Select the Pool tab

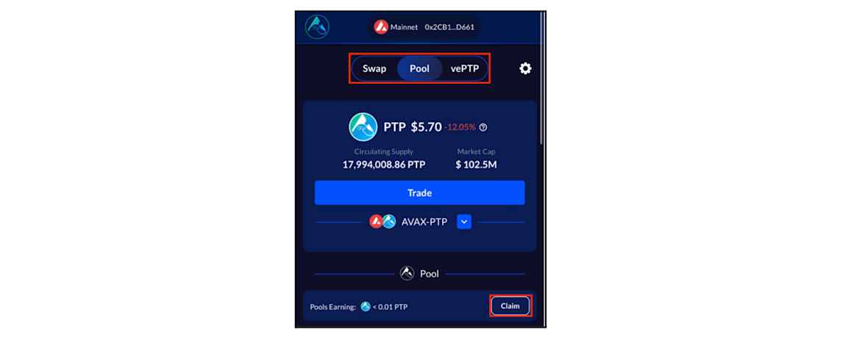coord(419,69)
